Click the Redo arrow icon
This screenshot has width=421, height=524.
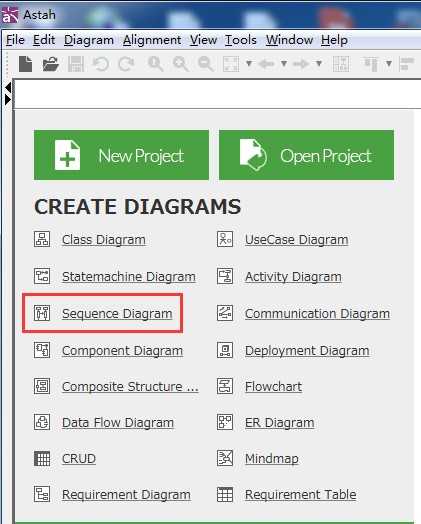tap(126, 64)
